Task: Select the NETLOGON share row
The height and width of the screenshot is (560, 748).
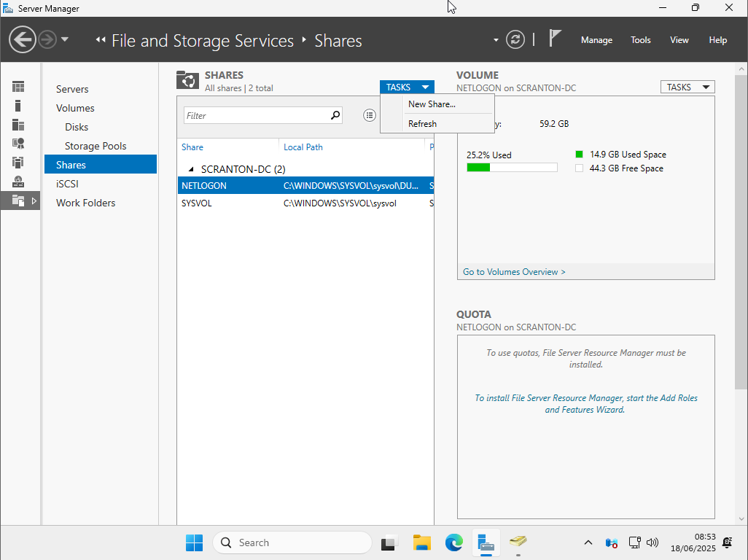Action: click(305, 185)
